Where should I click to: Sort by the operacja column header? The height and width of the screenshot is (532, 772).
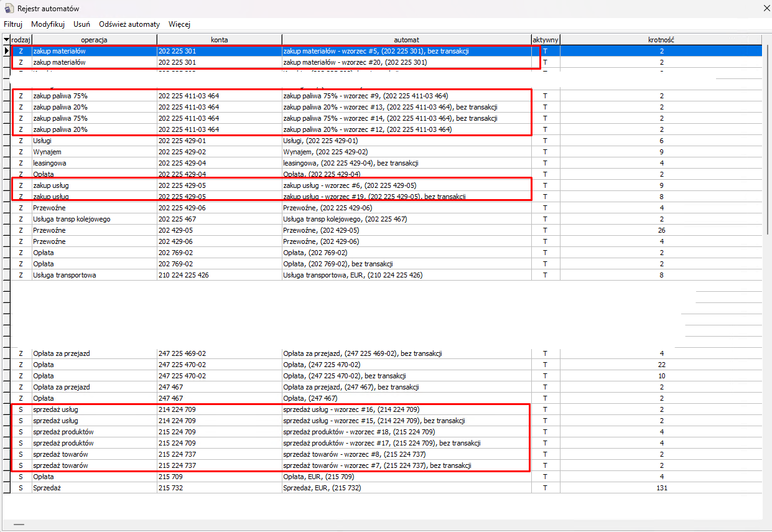click(94, 40)
